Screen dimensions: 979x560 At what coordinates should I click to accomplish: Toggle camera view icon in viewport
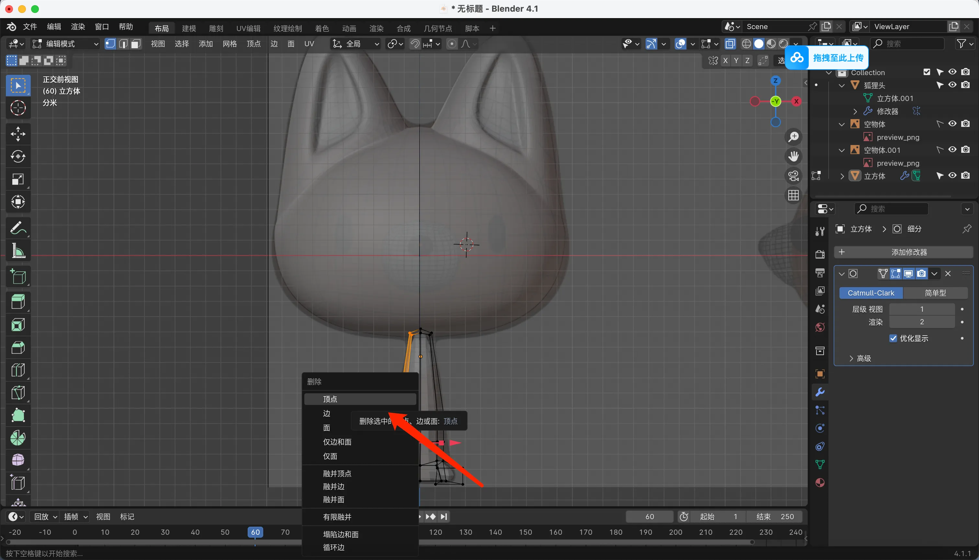pos(793,176)
